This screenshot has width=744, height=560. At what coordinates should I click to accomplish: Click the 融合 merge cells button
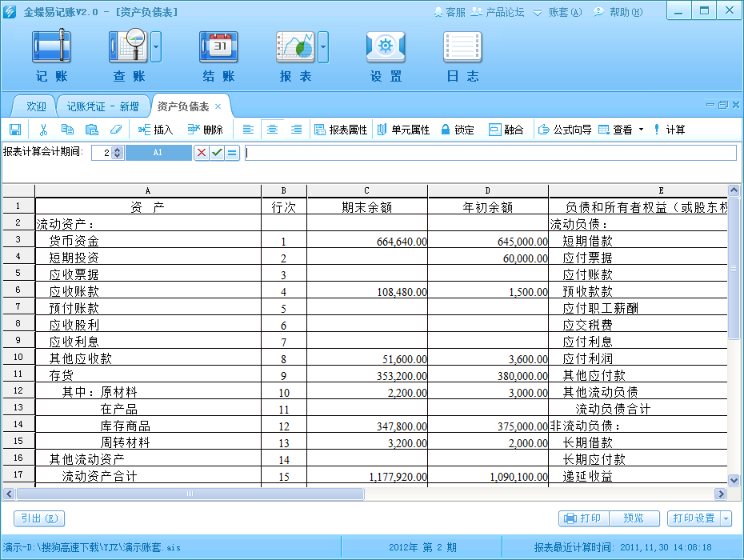(x=506, y=130)
